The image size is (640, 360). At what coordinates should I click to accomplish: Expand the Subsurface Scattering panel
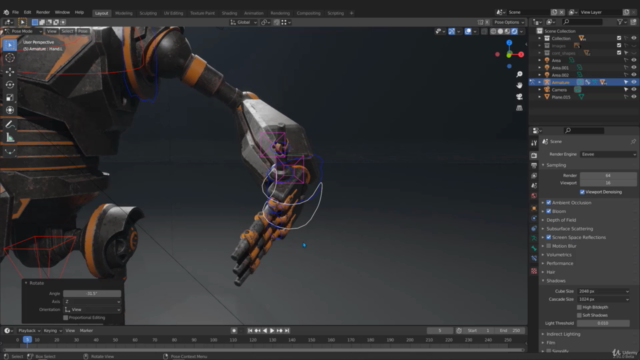point(570,229)
